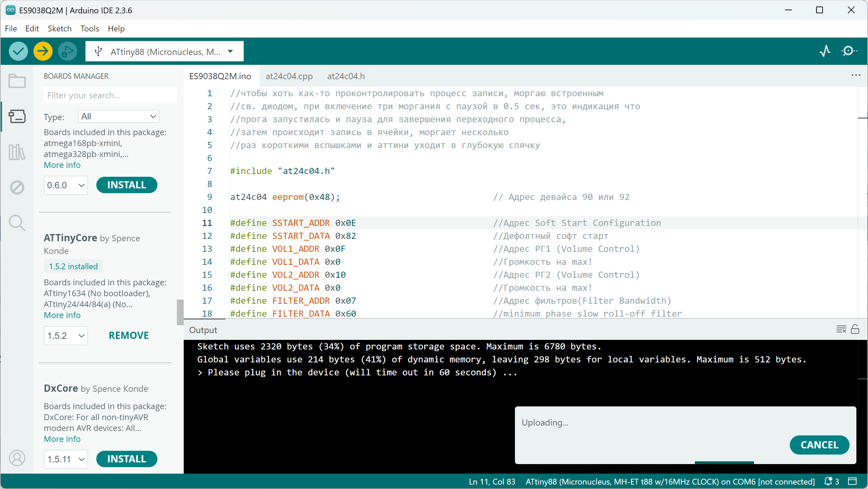Open the Edit menu
The width and height of the screenshot is (868, 489).
(x=32, y=29)
